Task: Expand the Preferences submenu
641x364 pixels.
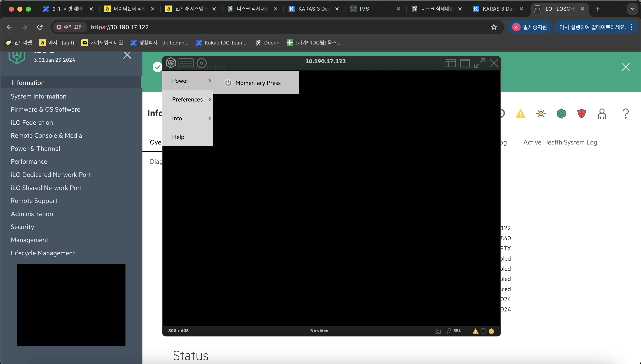Action: tap(188, 100)
